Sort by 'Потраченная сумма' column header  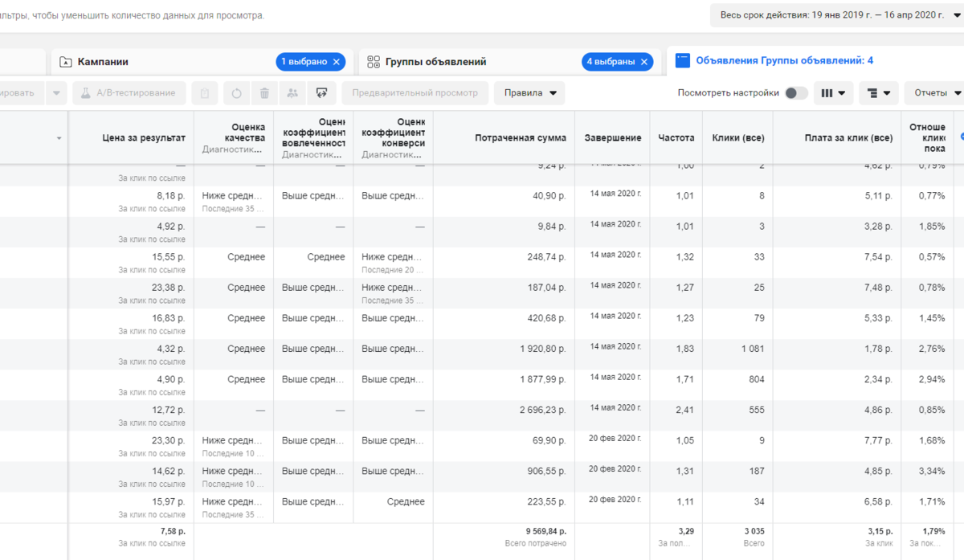coord(520,138)
